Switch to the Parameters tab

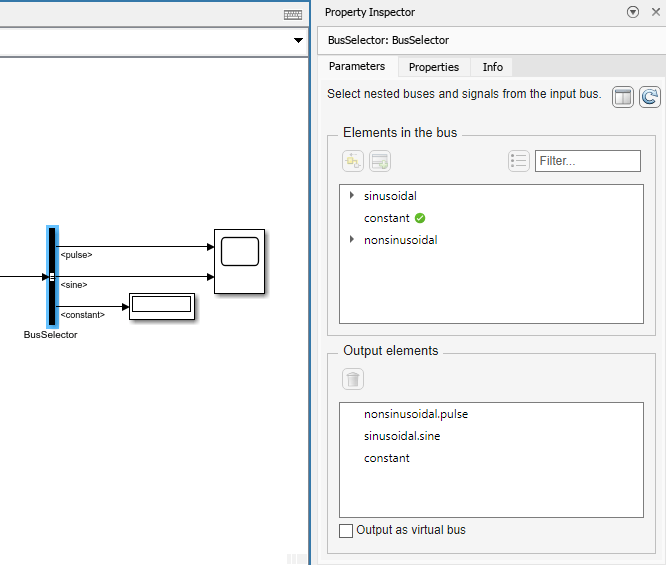(357, 66)
